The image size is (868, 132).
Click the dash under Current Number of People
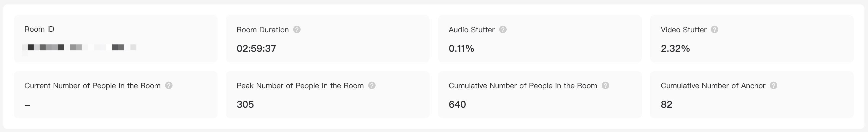click(x=28, y=105)
